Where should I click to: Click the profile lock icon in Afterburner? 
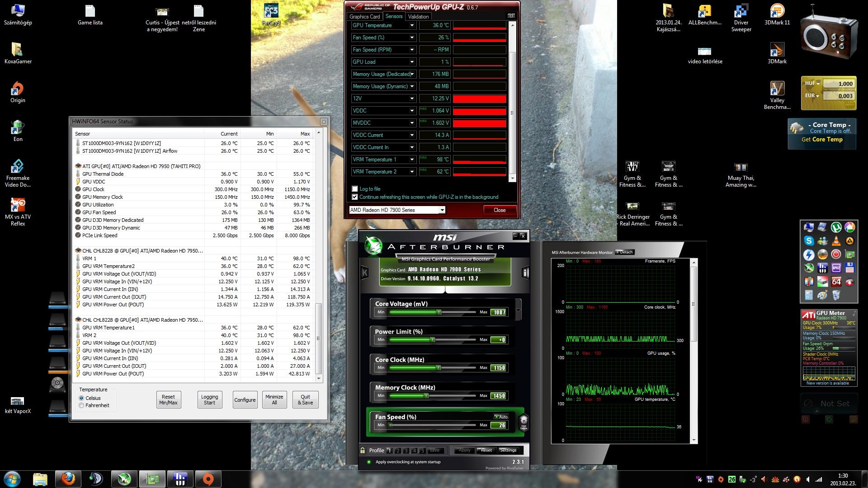[x=363, y=450]
